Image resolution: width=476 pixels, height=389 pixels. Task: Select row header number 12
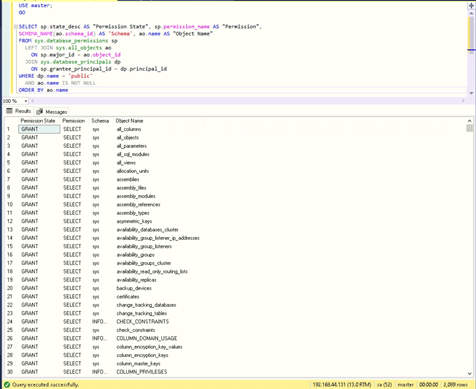click(11, 221)
